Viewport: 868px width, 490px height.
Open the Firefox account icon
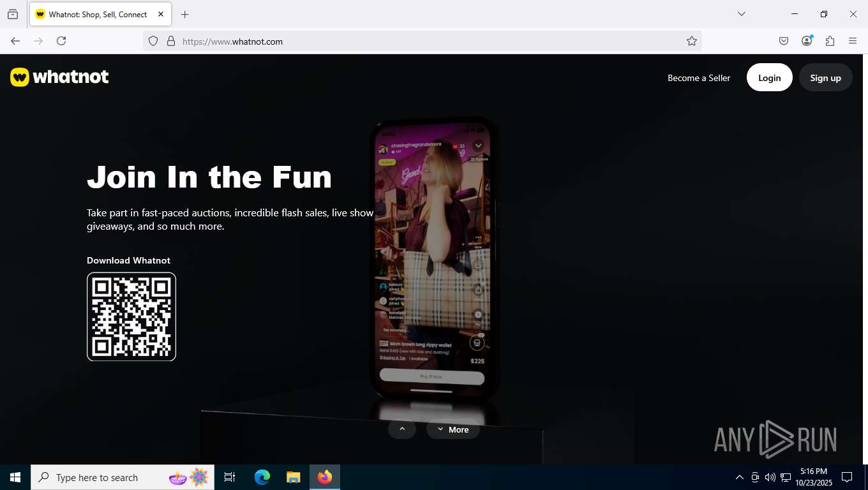807,41
